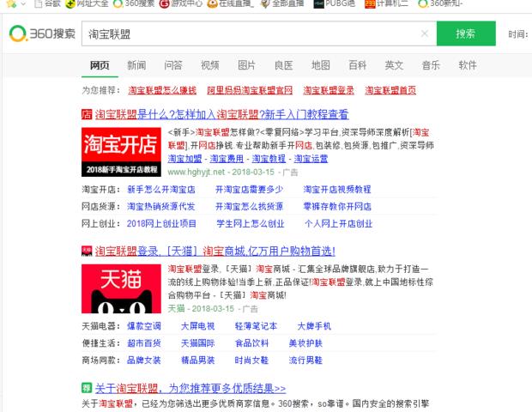Click the green 搜索 button
This screenshot has width=532, height=412.
click(x=466, y=33)
